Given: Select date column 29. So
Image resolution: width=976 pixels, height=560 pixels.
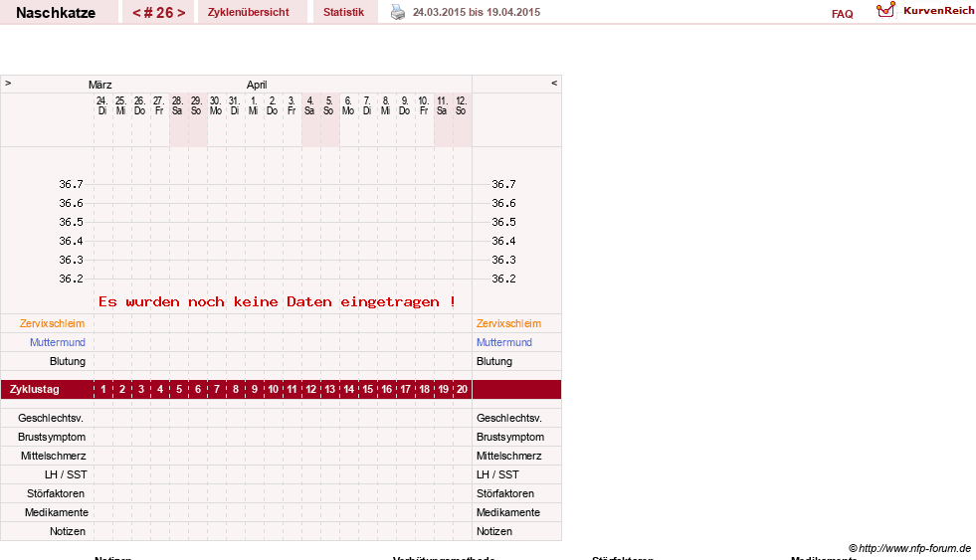Looking at the screenshot, I should pos(196,105).
